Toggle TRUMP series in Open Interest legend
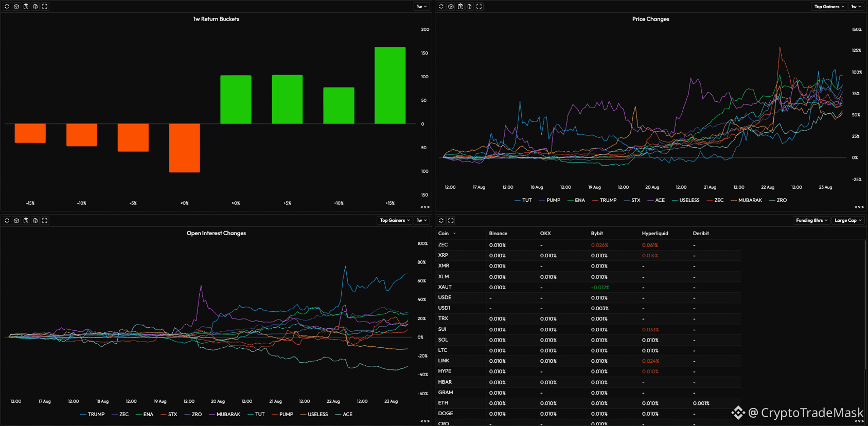The height and width of the screenshot is (426, 868). (x=93, y=415)
